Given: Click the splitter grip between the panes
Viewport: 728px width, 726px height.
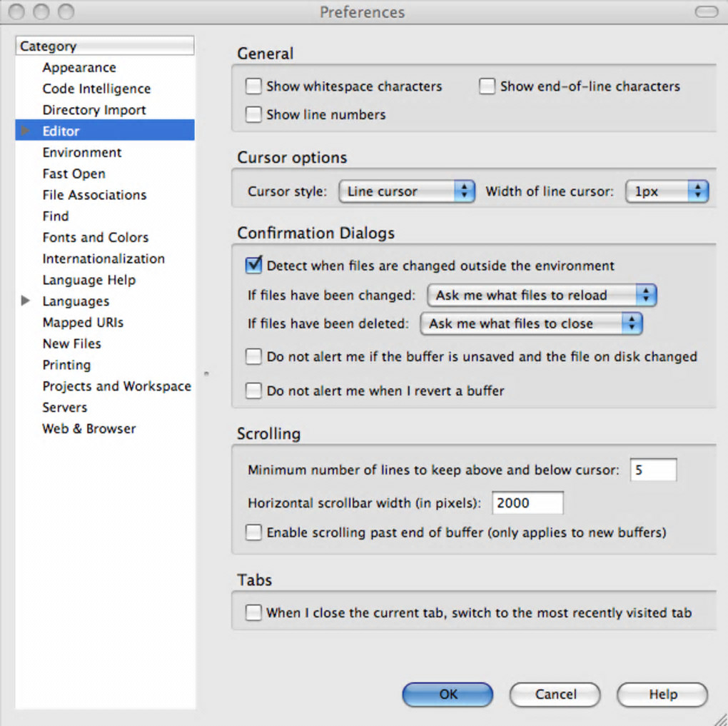Looking at the screenshot, I should [206, 373].
